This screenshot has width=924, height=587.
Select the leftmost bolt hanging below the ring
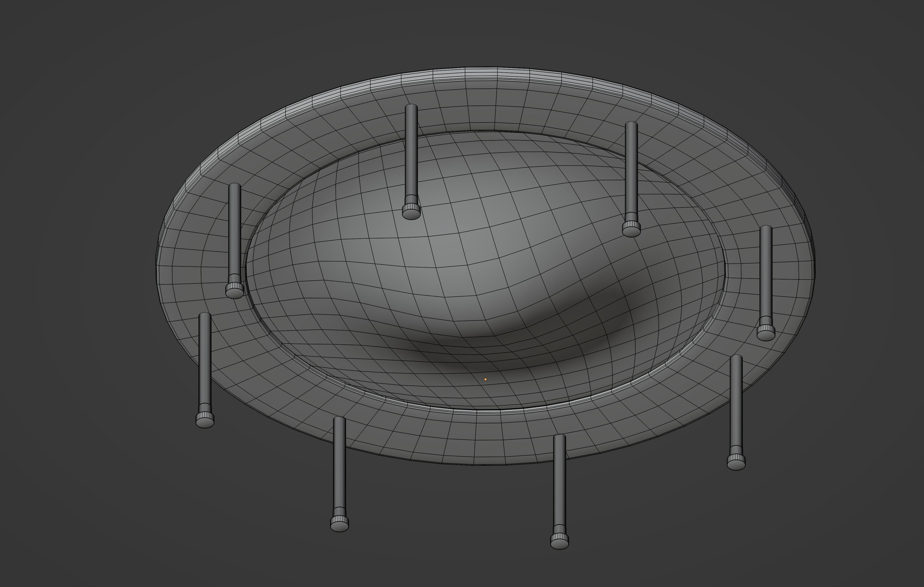(205, 370)
